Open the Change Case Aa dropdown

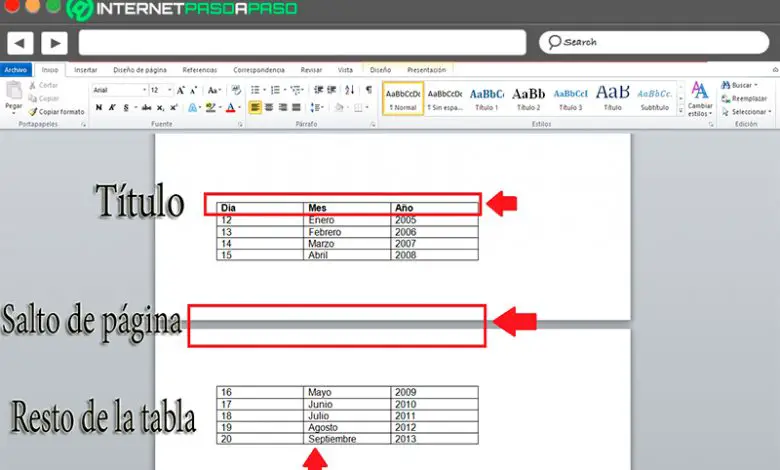(x=214, y=90)
